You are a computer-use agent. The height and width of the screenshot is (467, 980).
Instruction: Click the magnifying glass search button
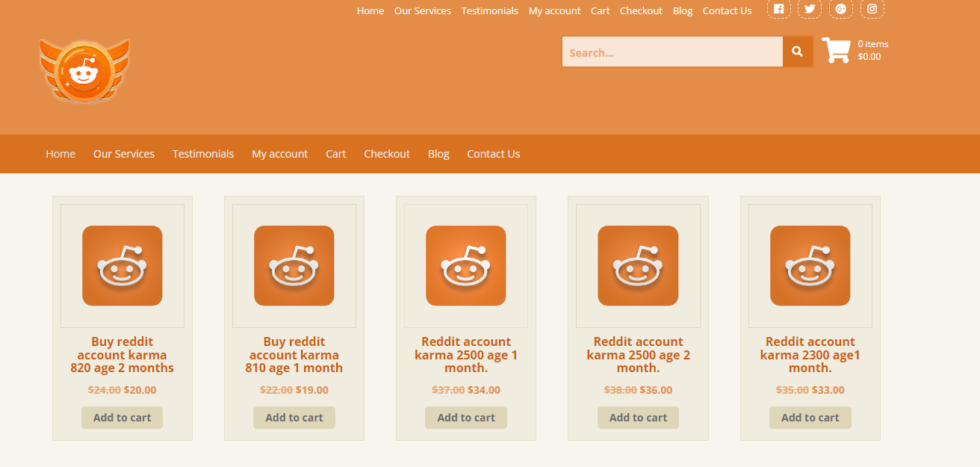tap(798, 52)
